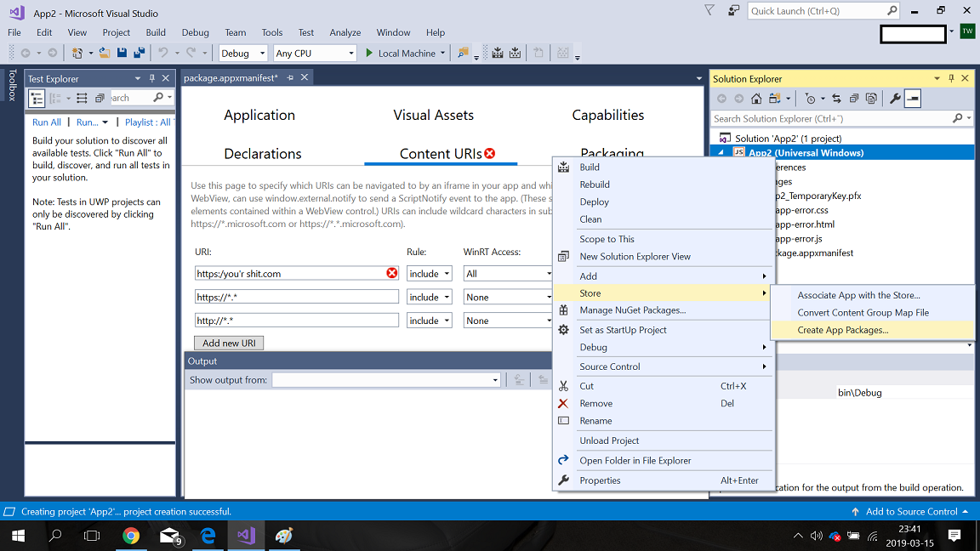The width and height of the screenshot is (980, 551).
Task: Choose Unload Project in context menu
Action: coord(609,440)
